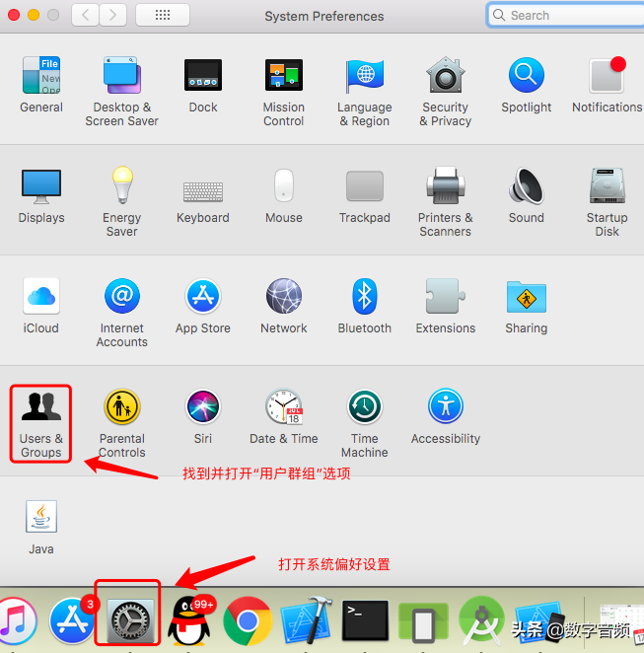Viewport: 644px width, 653px height.
Task: Open Sharing preferences
Action: click(x=527, y=307)
